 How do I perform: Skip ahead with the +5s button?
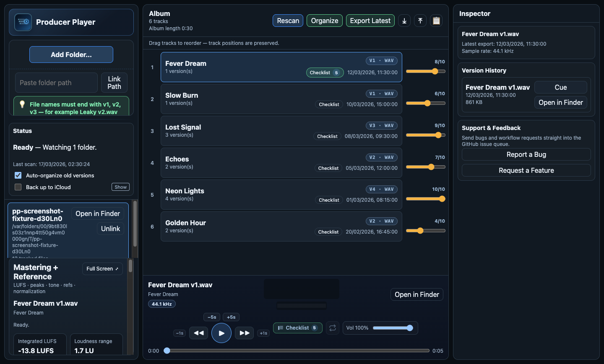tap(231, 317)
